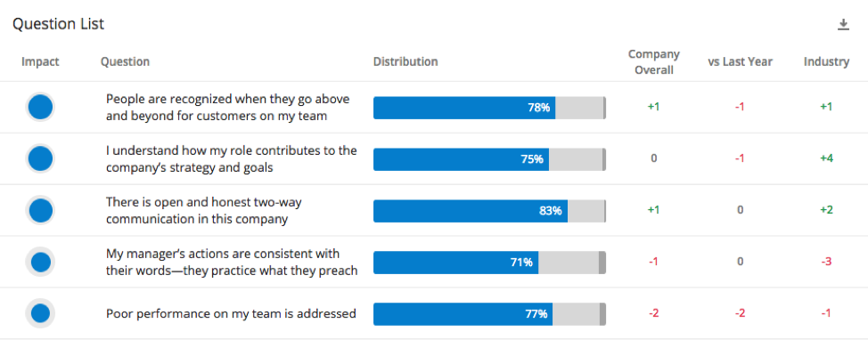Viewport: 868px width, 348px height.
Task: Sort by the Question column header
Action: 125,61
